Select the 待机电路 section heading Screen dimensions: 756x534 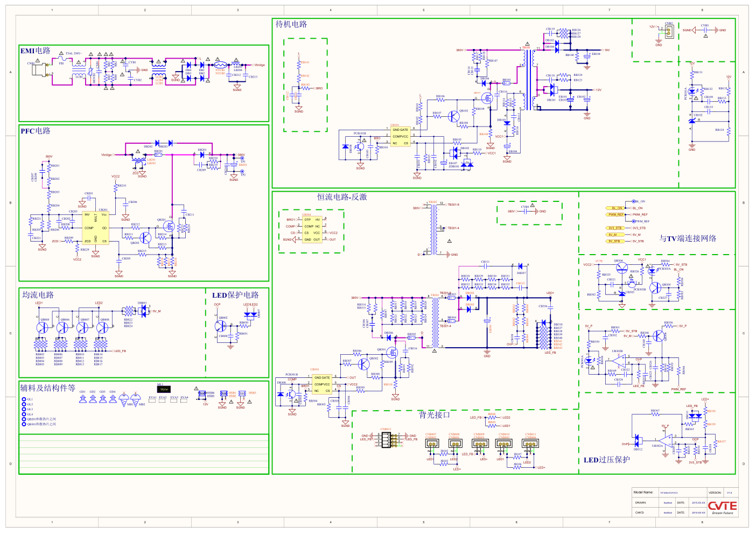[291, 24]
